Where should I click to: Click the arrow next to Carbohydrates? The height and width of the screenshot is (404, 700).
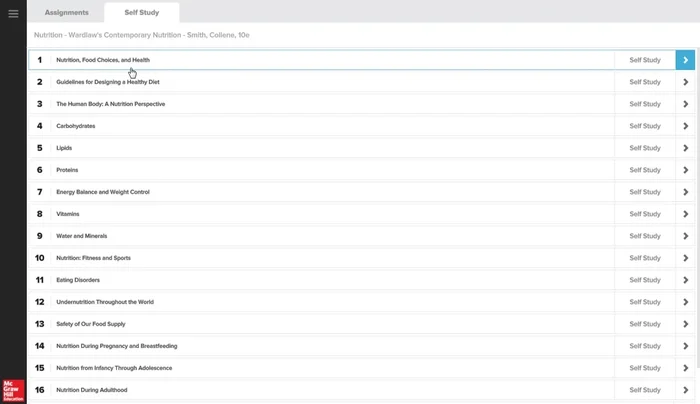click(x=685, y=126)
